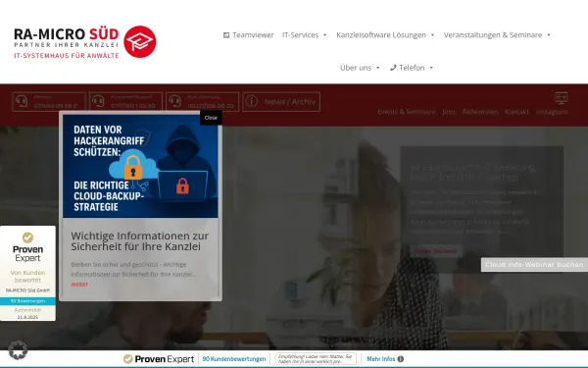Click the 90 Bewertungen blue bar in widget

[27, 301]
